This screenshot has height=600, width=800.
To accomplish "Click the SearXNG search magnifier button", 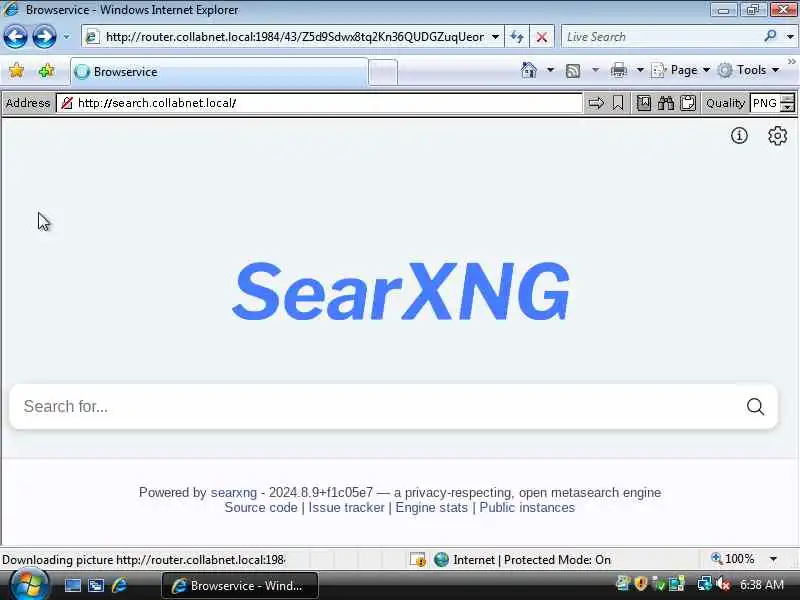I will 756,407.
